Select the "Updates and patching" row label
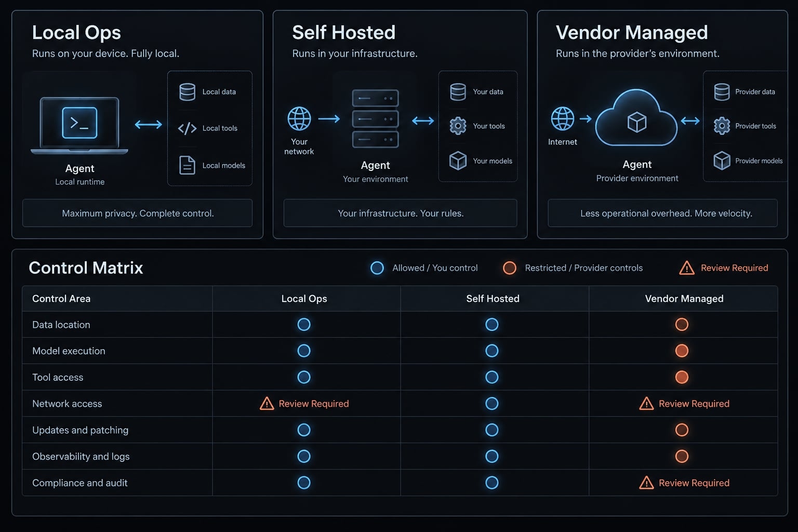 [x=80, y=430]
